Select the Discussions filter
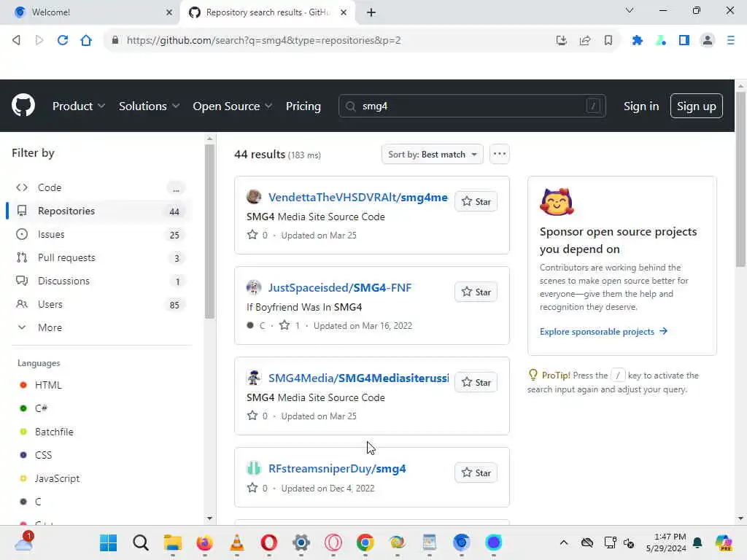The image size is (747, 560). click(101, 281)
